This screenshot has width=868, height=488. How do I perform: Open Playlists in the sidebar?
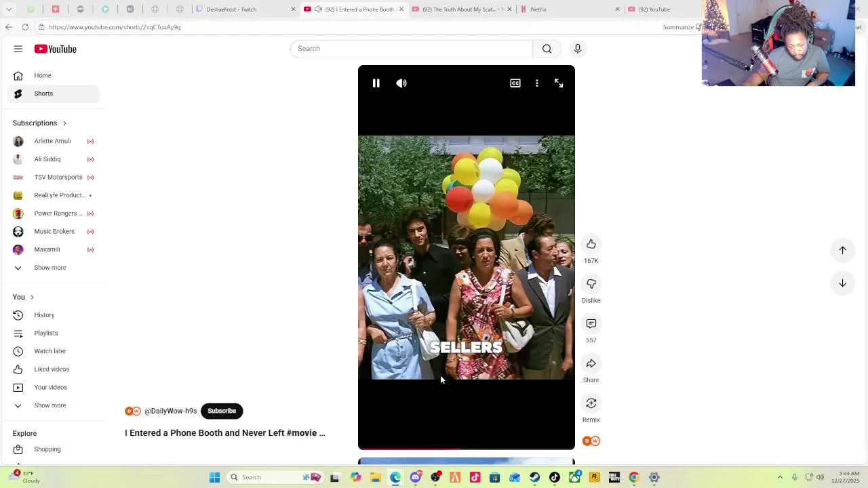(x=54, y=333)
